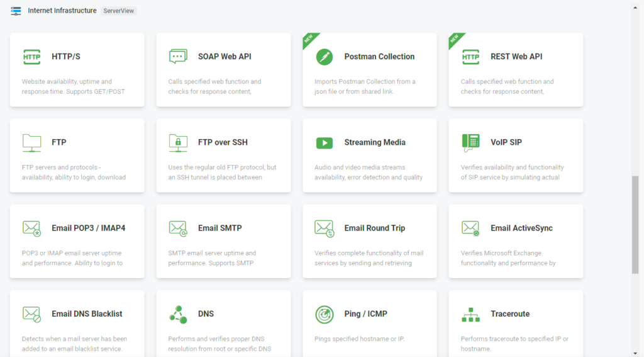644x357 pixels.
Task: Click 'Website availability, uptime and' description
Action: coord(67,82)
